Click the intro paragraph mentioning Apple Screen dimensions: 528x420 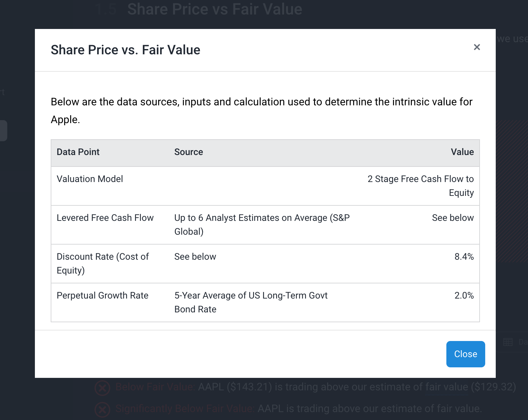pyautogui.click(x=262, y=111)
